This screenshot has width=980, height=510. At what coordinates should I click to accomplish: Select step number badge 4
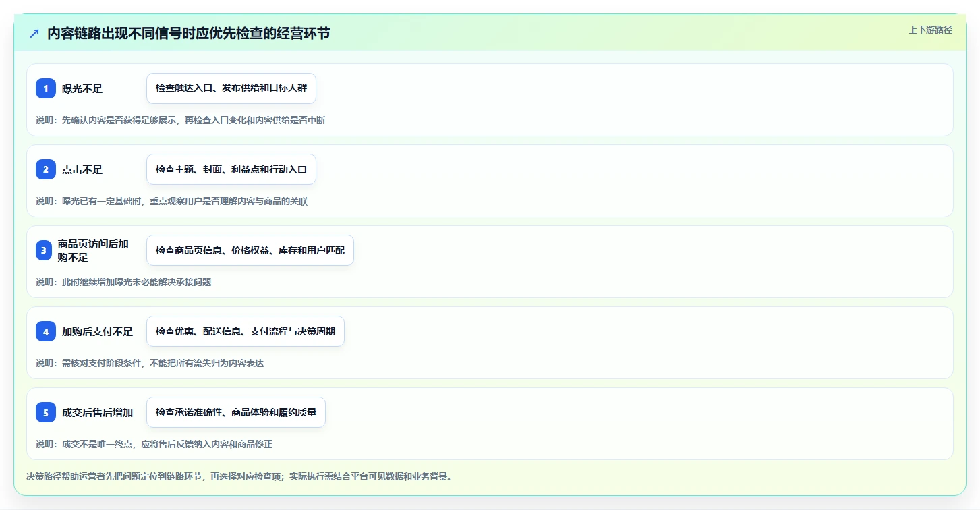click(x=46, y=331)
